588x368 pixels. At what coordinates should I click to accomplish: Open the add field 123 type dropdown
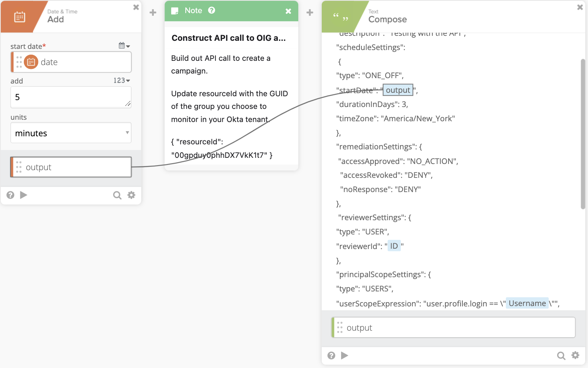click(x=122, y=80)
